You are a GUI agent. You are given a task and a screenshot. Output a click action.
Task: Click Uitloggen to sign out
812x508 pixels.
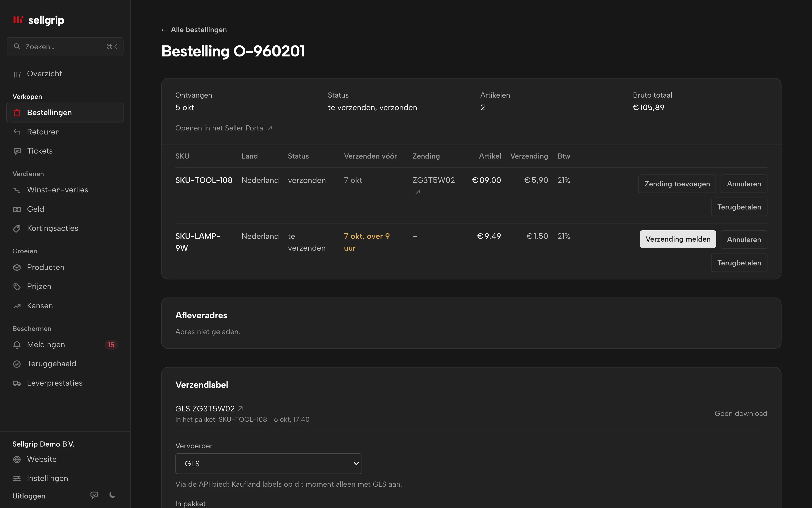pos(29,496)
